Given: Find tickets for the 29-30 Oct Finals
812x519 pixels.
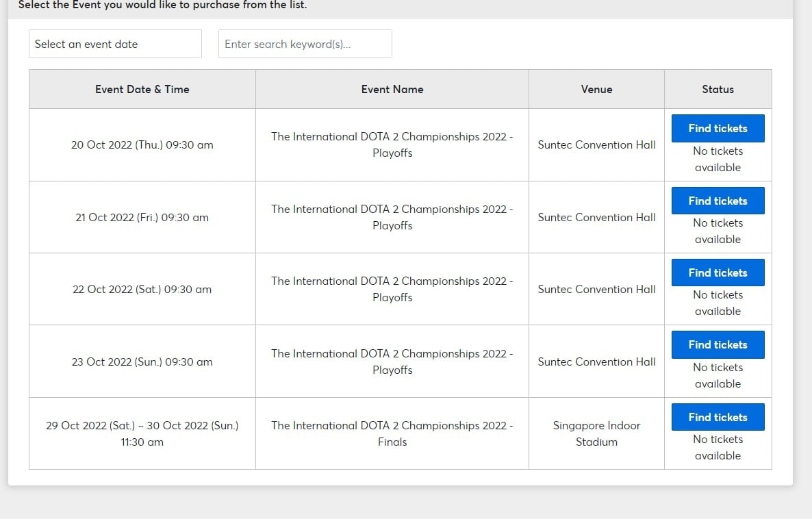Looking at the screenshot, I should point(718,417).
